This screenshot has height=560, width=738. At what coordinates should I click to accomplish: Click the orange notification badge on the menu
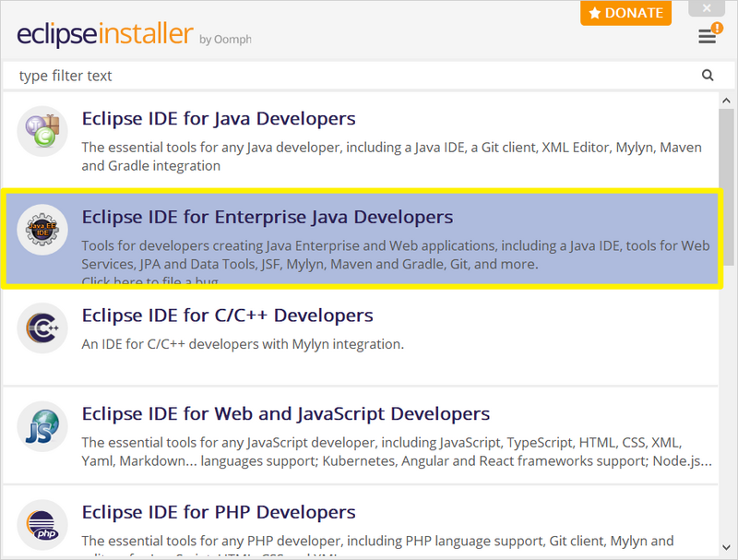[x=719, y=27]
